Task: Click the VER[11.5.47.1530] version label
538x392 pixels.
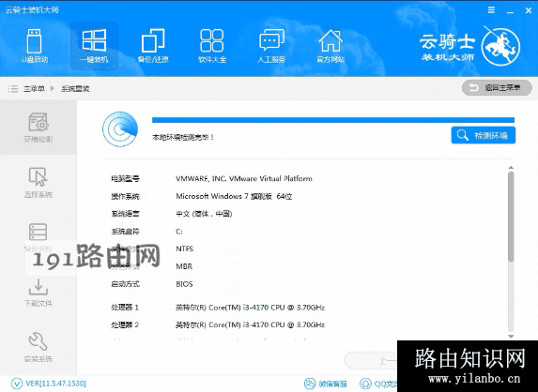Action: tap(56, 383)
